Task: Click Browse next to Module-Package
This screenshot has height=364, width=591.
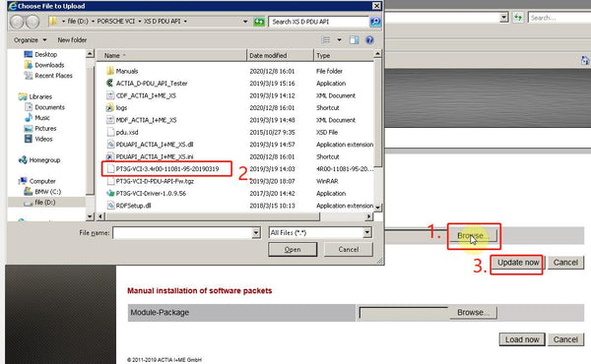Action: tap(473, 313)
